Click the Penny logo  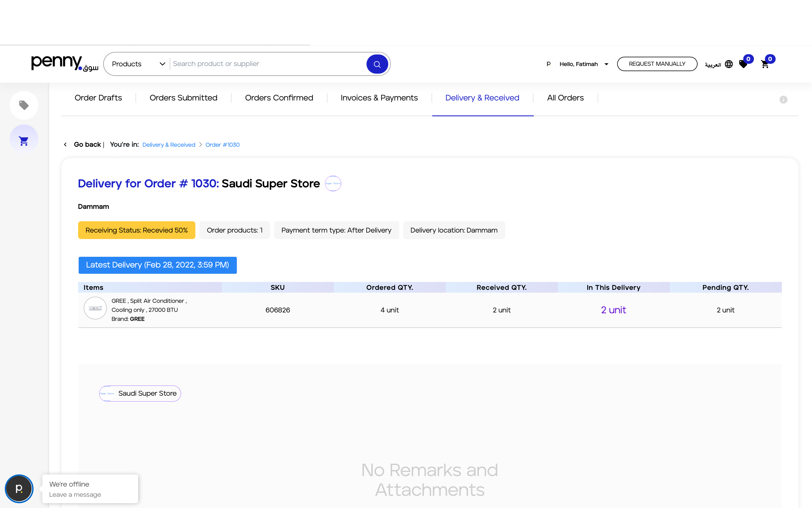point(64,63)
